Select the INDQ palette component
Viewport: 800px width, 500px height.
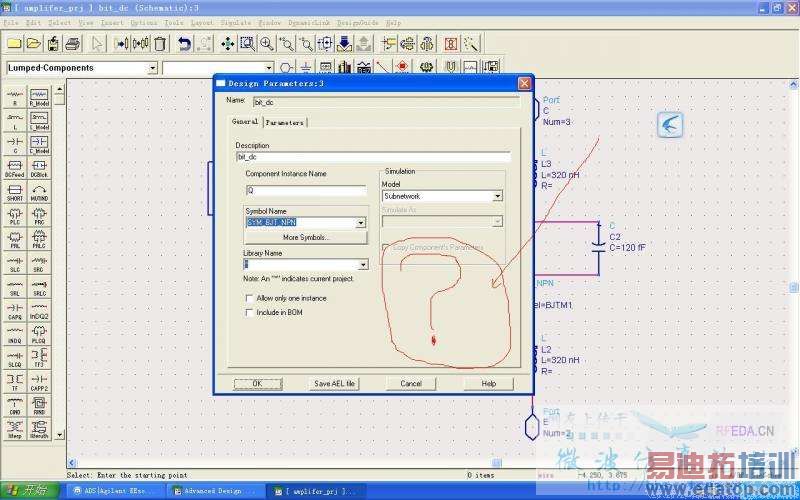[x=15, y=334]
